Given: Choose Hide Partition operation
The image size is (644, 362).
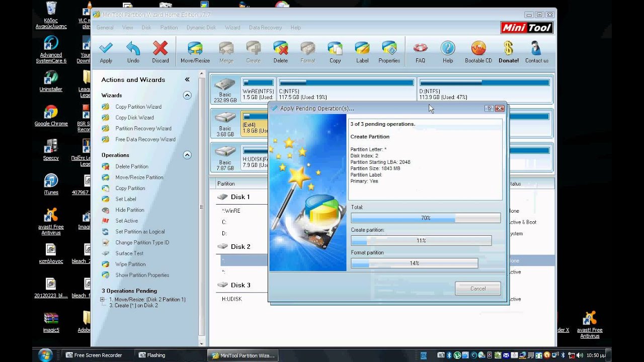Looking at the screenshot, I should [130, 210].
